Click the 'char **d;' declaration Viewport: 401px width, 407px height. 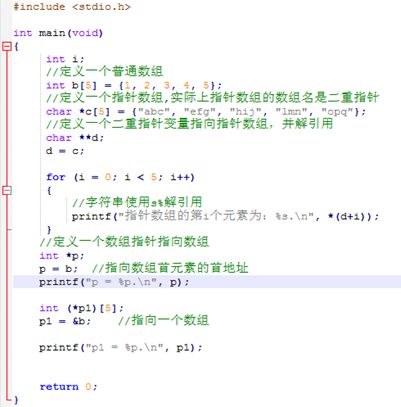coord(75,138)
